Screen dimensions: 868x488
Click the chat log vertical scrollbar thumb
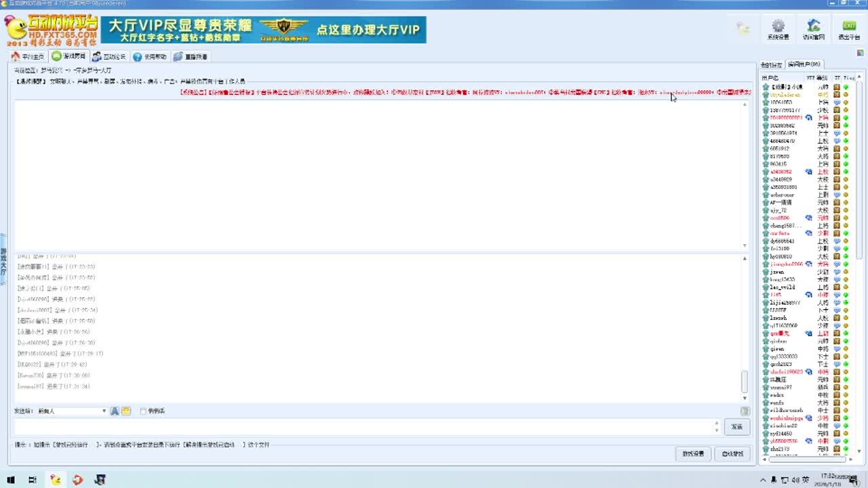[x=744, y=382]
